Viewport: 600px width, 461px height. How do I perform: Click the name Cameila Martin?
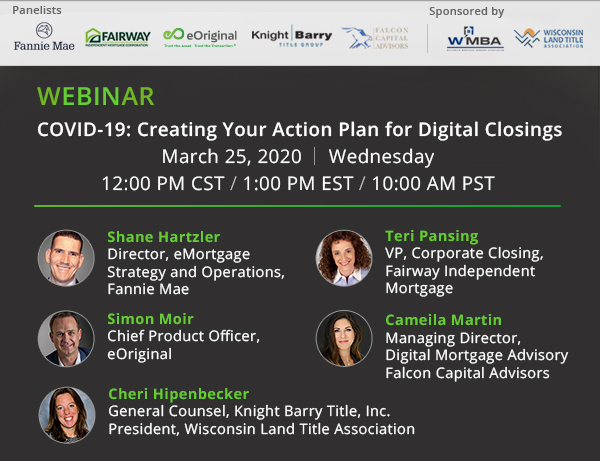(x=443, y=320)
